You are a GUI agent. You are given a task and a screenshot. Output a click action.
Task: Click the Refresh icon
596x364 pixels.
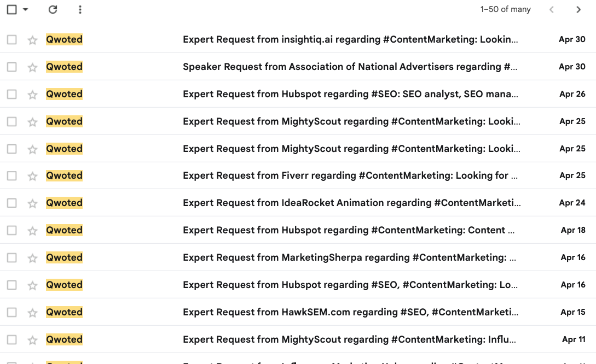point(53,9)
